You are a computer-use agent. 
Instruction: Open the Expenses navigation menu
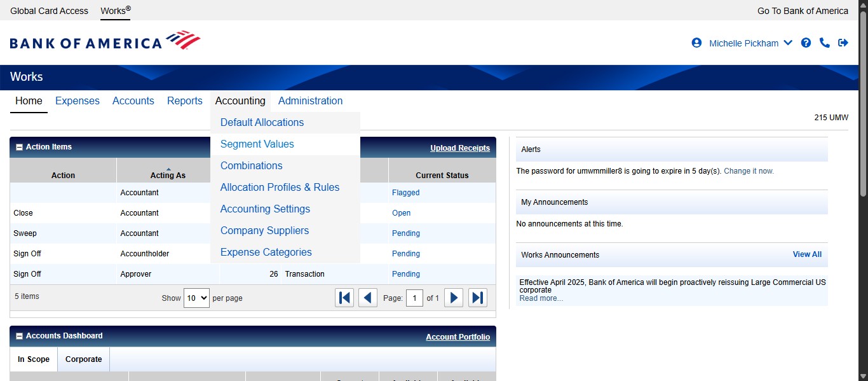(x=78, y=101)
